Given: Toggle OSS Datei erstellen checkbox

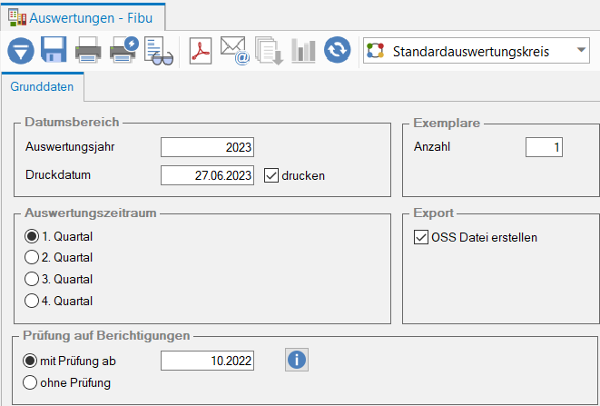Looking at the screenshot, I should click(x=421, y=237).
